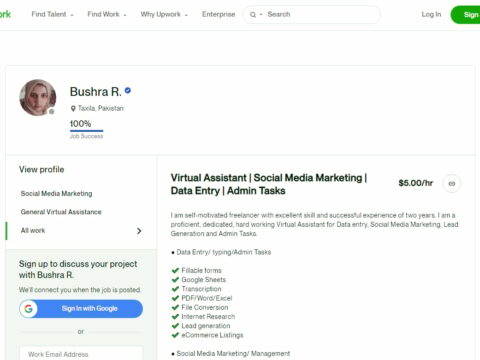
Task: Open the Enterprise menu item
Action: click(x=218, y=14)
